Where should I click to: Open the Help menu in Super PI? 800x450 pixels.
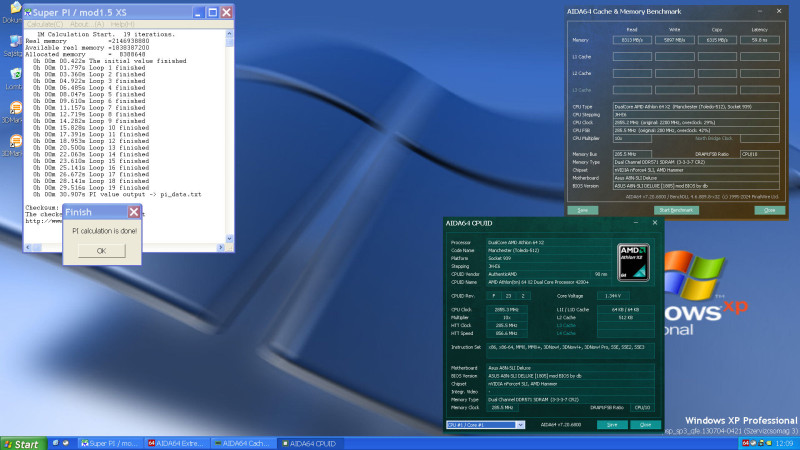click(x=122, y=24)
